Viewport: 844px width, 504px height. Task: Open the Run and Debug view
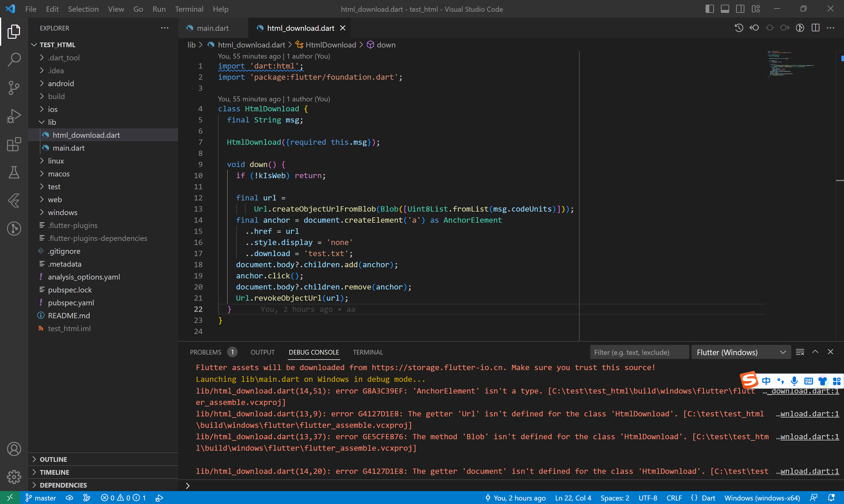[x=14, y=116]
